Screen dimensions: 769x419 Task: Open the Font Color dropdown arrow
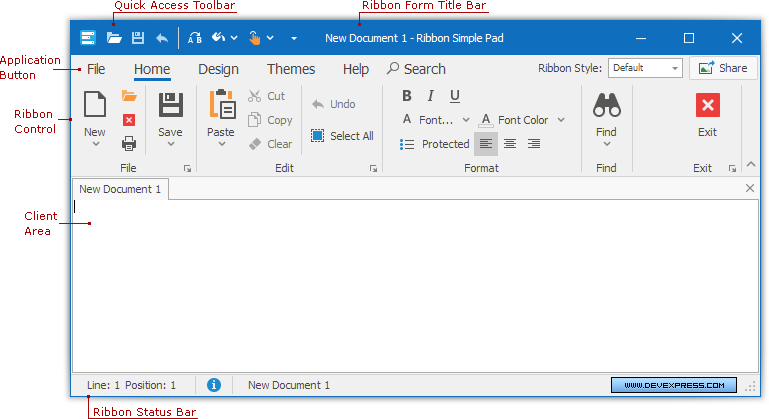tap(561, 120)
